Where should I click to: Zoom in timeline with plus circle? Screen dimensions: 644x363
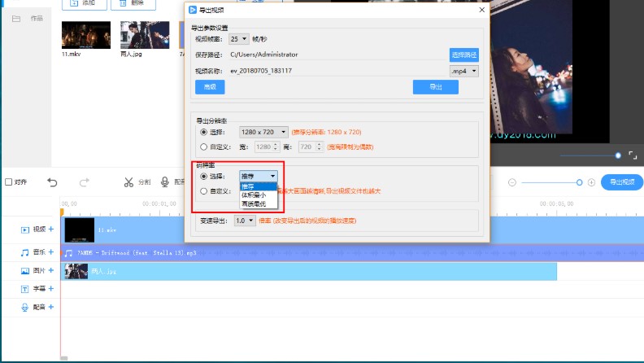pos(591,182)
